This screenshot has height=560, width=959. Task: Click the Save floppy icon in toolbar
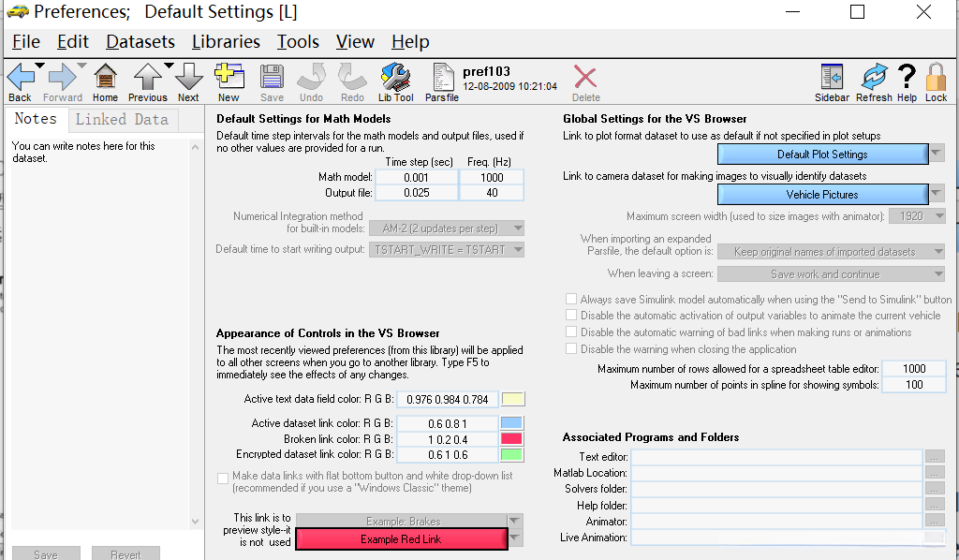272,77
